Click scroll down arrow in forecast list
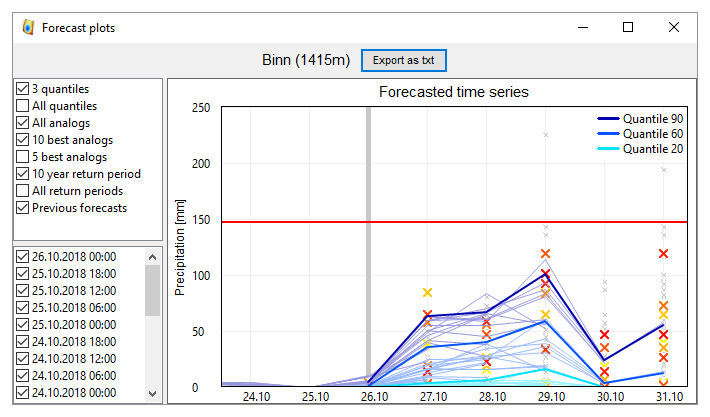 153,394
